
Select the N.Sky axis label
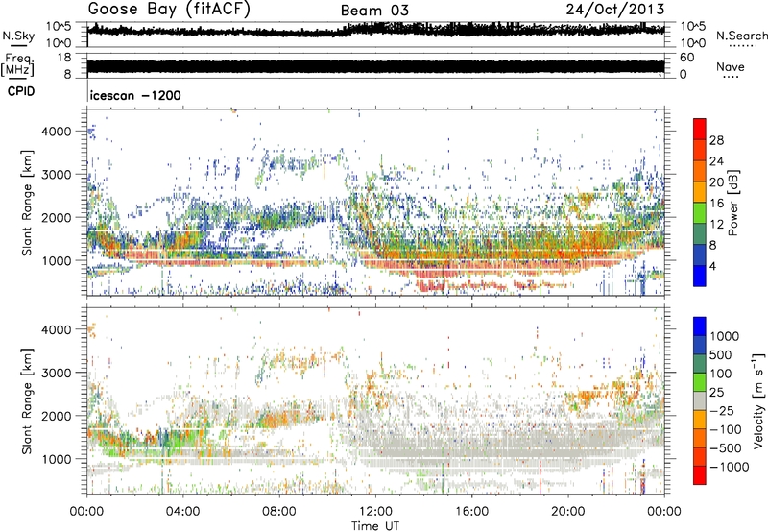click(18, 36)
